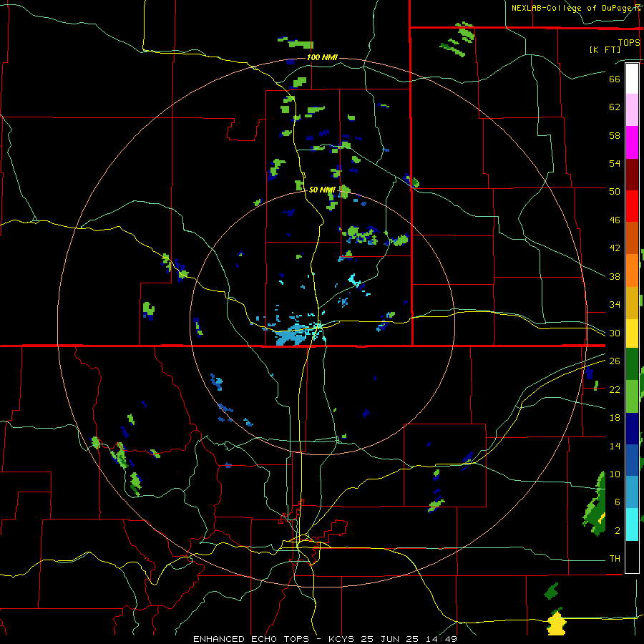Select the 10 value on the legend
The width and height of the screenshot is (644, 644).
(x=615, y=474)
